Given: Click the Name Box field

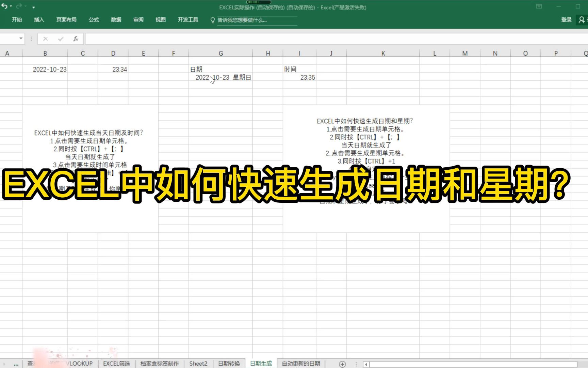Looking at the screenshot, I should pyautogui.click(x=9, y=39).
